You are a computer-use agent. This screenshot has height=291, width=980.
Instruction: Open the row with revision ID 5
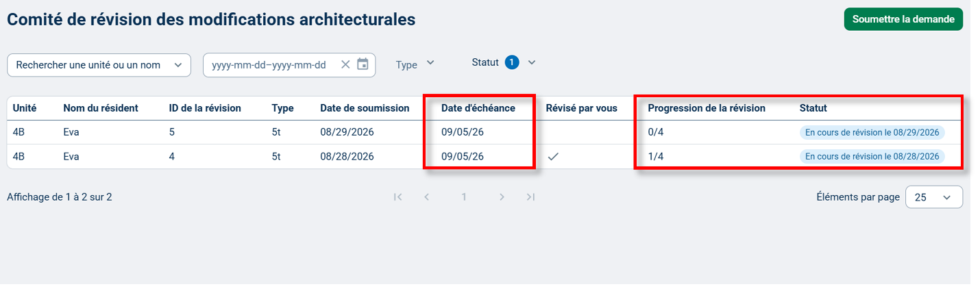[486, 133]
